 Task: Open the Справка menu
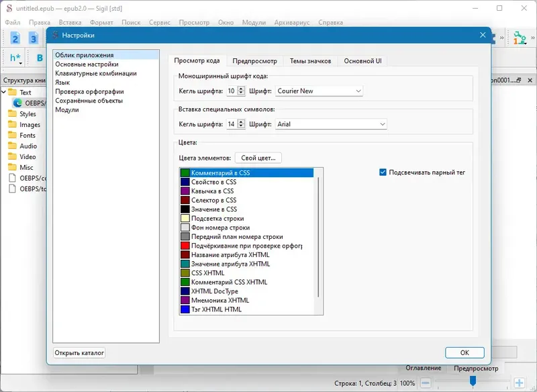pyautogui.click(x=330, y=22)
